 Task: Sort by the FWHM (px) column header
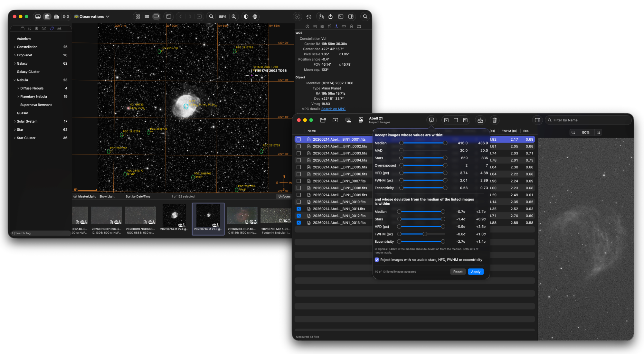pos(509,131)
